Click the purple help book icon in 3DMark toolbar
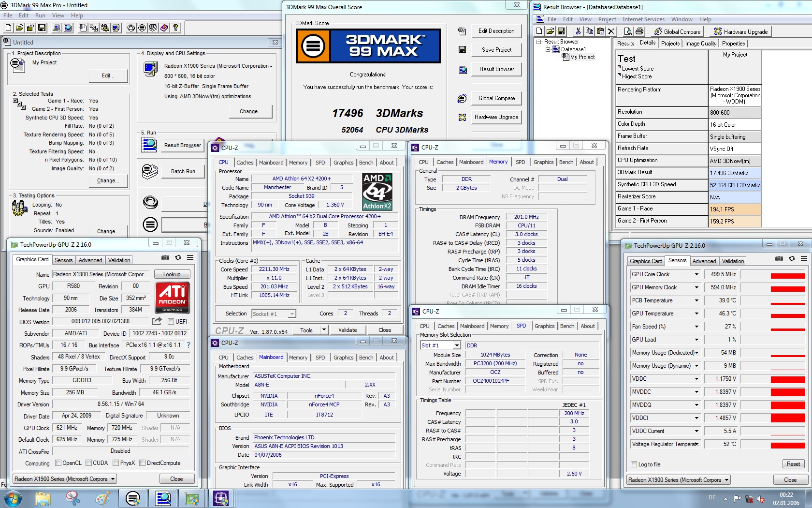Image resolution: width=812 pixels, height=508 pixels. click(x=164, y=28)
